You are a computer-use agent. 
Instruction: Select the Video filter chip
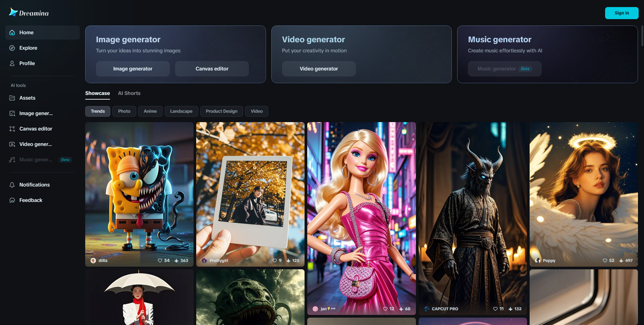(257, 111)
